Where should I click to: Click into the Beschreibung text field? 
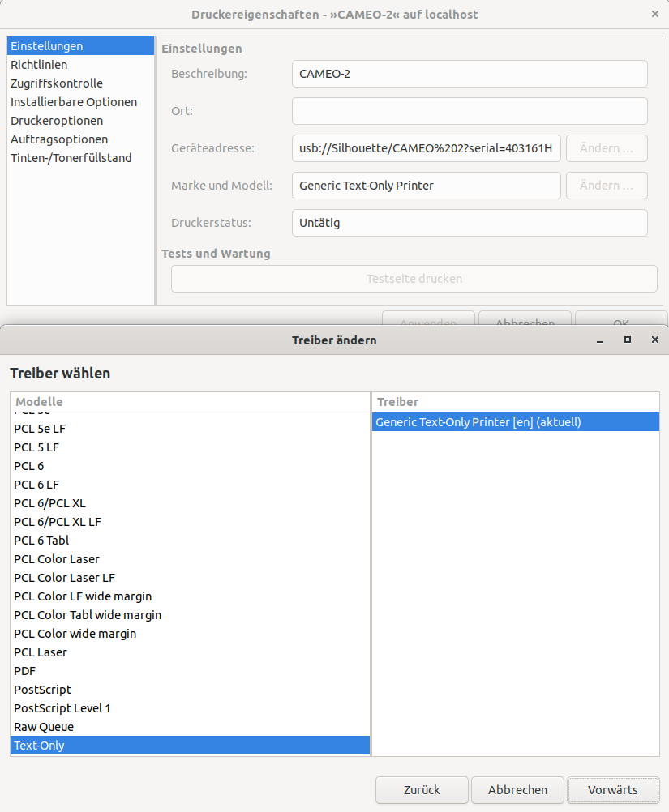point(469,74)
